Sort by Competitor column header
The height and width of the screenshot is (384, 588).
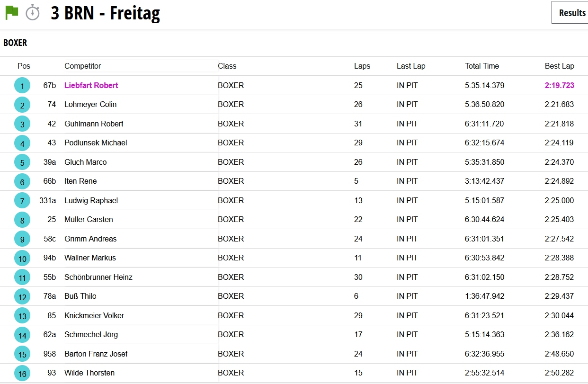(x=83, y=66)
